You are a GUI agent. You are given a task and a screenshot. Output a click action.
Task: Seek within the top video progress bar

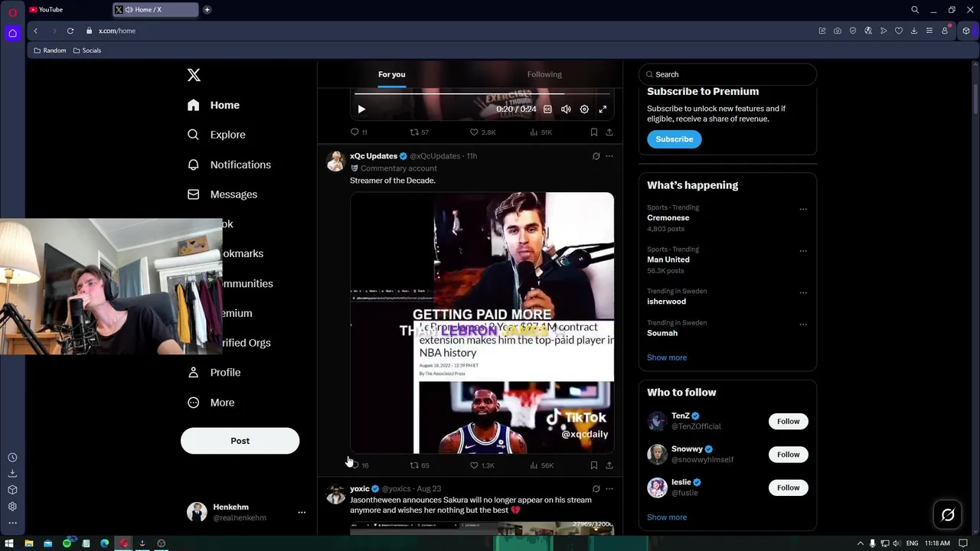click(x=482, y=94)
